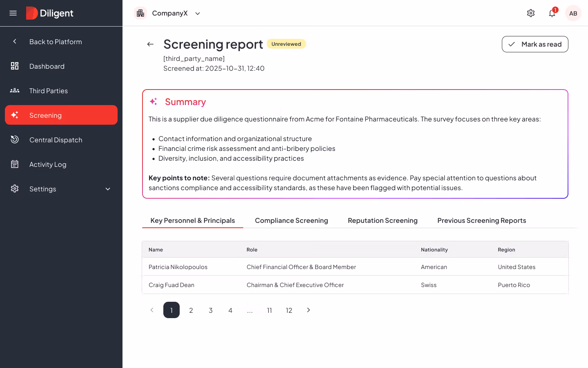Expand the Settings sidebar chevron
This screenshot has width=588, height=368.
[x=108, y=189]
